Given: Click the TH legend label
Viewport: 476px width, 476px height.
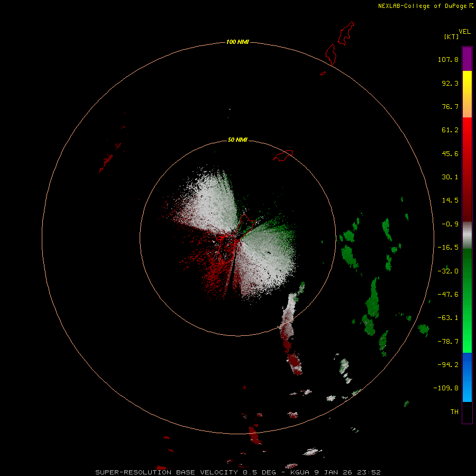Looking at the screenshot, I should 454,412.
